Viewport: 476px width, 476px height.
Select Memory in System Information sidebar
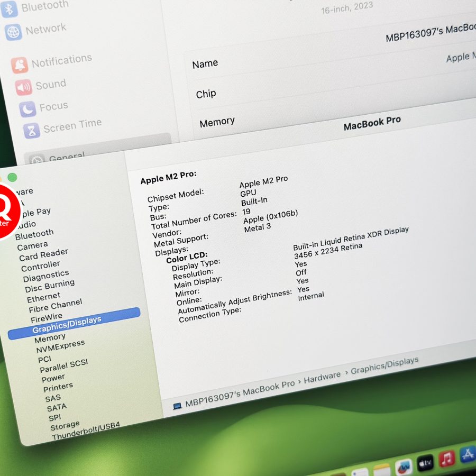pos(50,338)
